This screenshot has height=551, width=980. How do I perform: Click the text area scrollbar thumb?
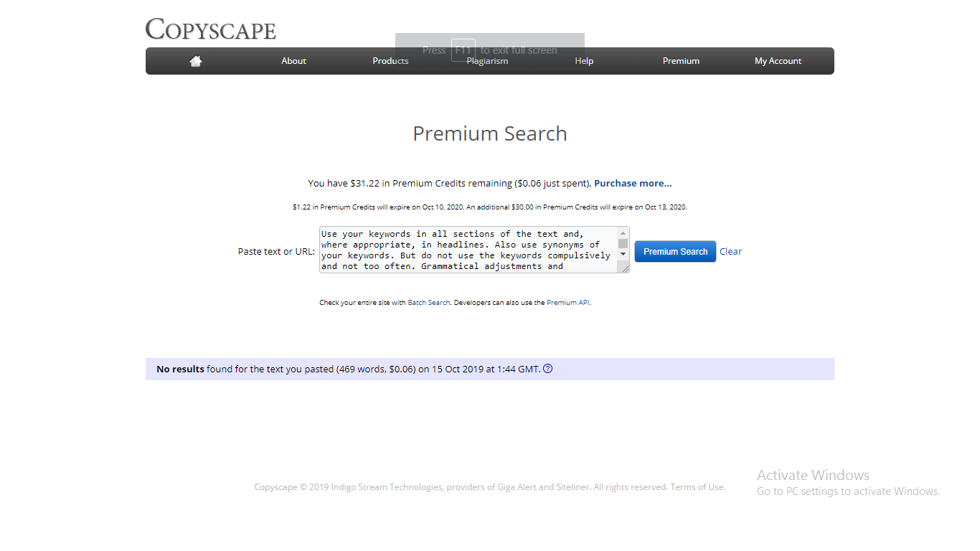point(623,243)
